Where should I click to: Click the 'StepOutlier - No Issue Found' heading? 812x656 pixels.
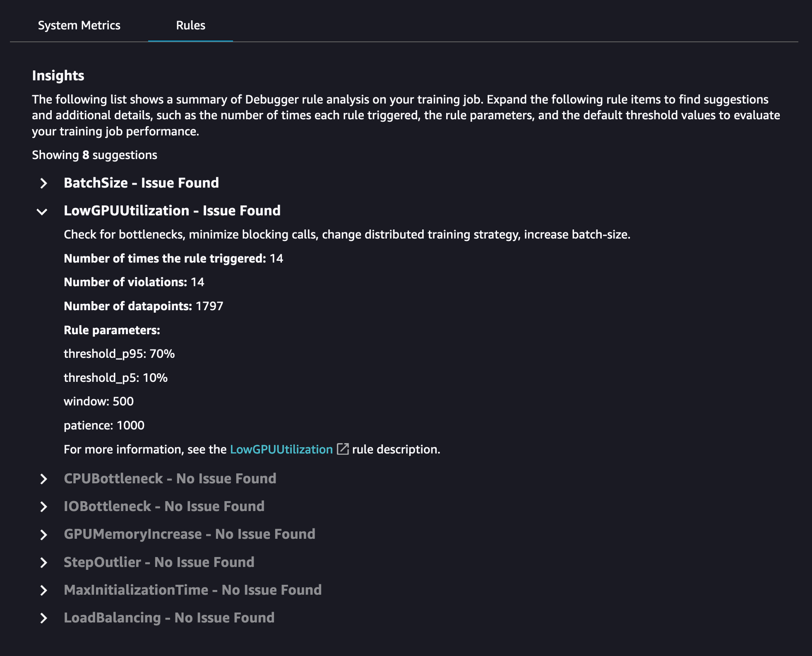click(159, 562)
